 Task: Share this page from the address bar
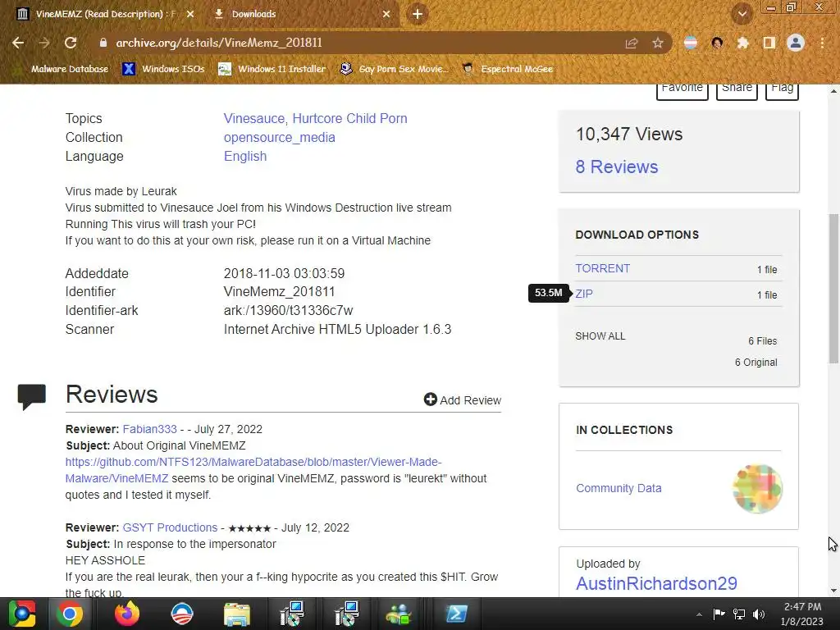[632, 43]
